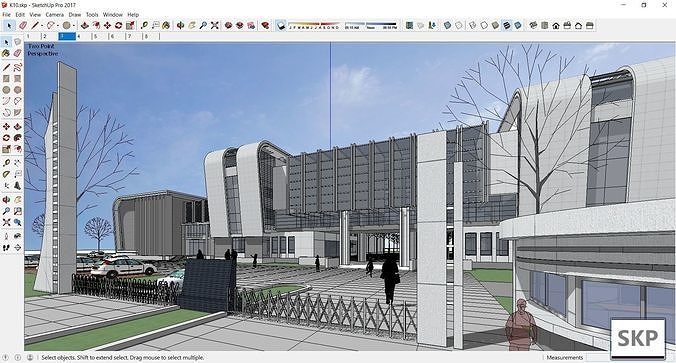Image resolution: width=676 pixels, height=363 pixels.
Task: Select the Axes tool
Action: (6, 185)
